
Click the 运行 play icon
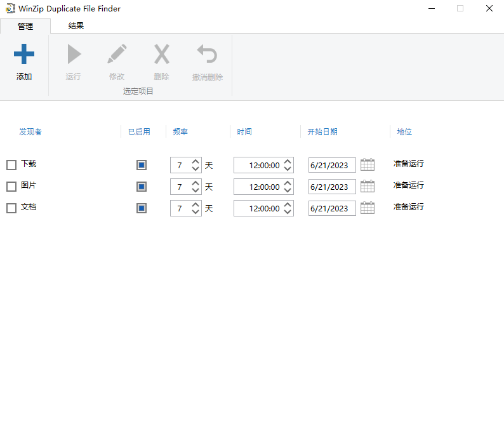[74, 55]
